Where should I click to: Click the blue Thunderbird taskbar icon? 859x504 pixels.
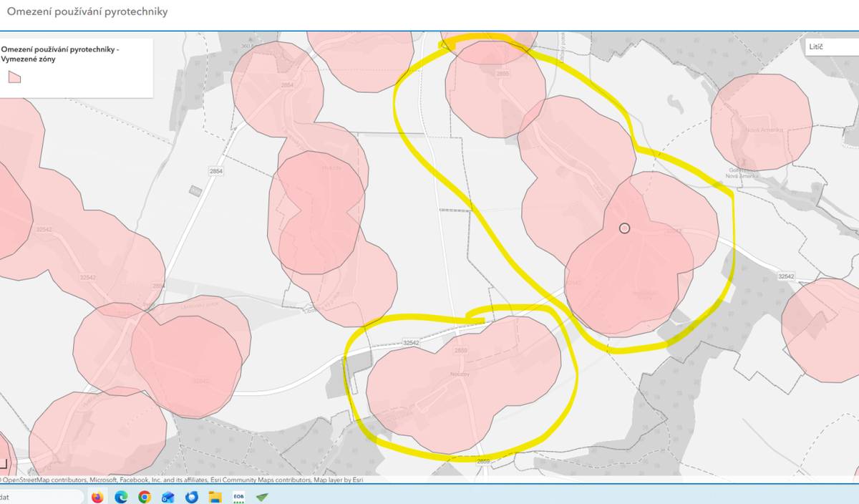tap(191, 496)
